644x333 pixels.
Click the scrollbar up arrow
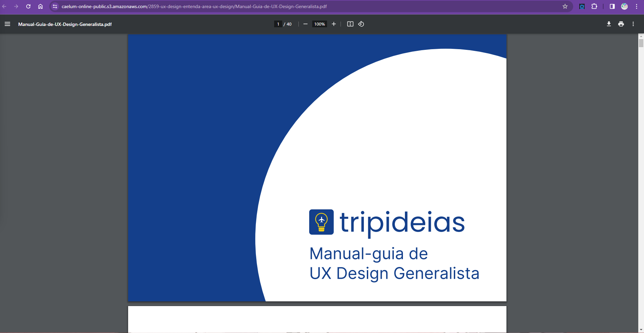[641, 36]
